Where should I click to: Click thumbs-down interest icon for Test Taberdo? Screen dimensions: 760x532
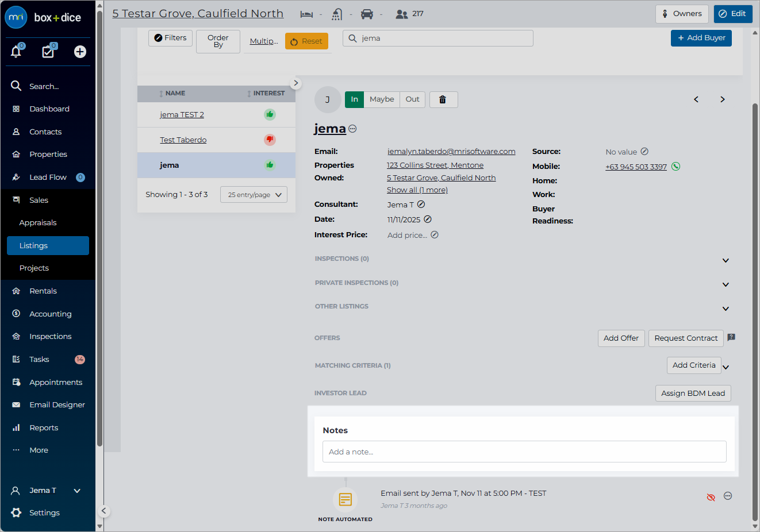click(x=270, y=140)
